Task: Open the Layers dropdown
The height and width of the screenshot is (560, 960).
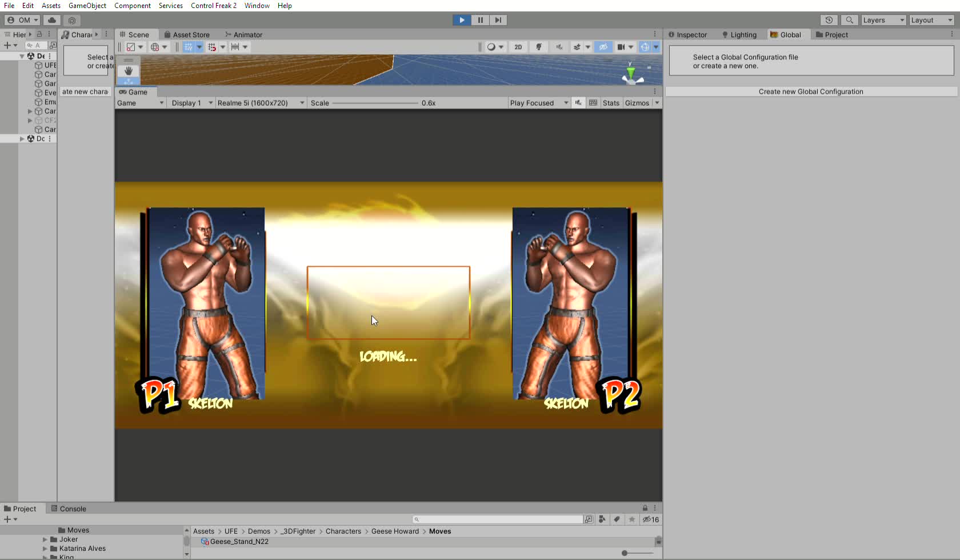Action: [883, 20]
